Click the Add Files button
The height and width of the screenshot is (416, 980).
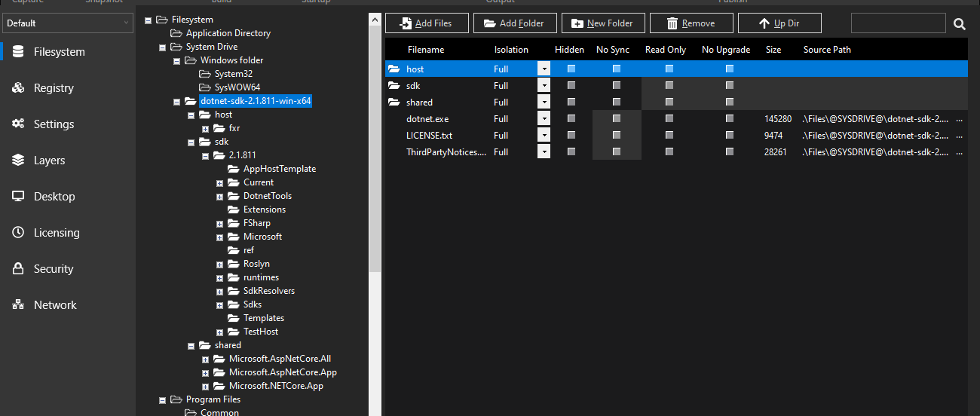[427, 23]
